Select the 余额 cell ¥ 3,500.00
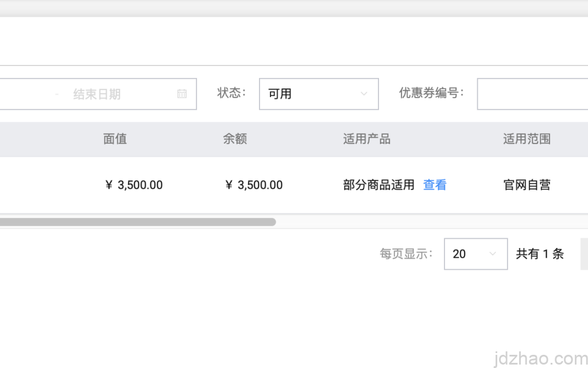The image size is (588, 368). pyautogui.click(x=254, y=185)
